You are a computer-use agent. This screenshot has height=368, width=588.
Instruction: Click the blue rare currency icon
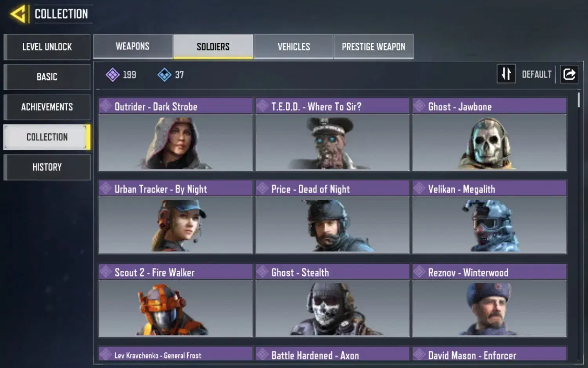coord(164,75)
